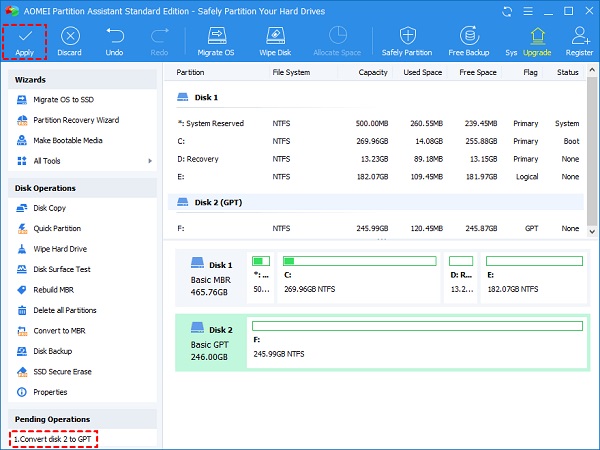600x450 pixels.
Task: Click the Status column header
Action: [567, 72]
